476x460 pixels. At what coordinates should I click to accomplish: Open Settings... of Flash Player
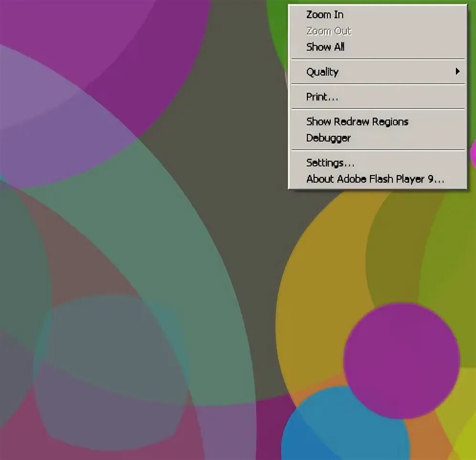pyautogui.click(x=378, y=163)
